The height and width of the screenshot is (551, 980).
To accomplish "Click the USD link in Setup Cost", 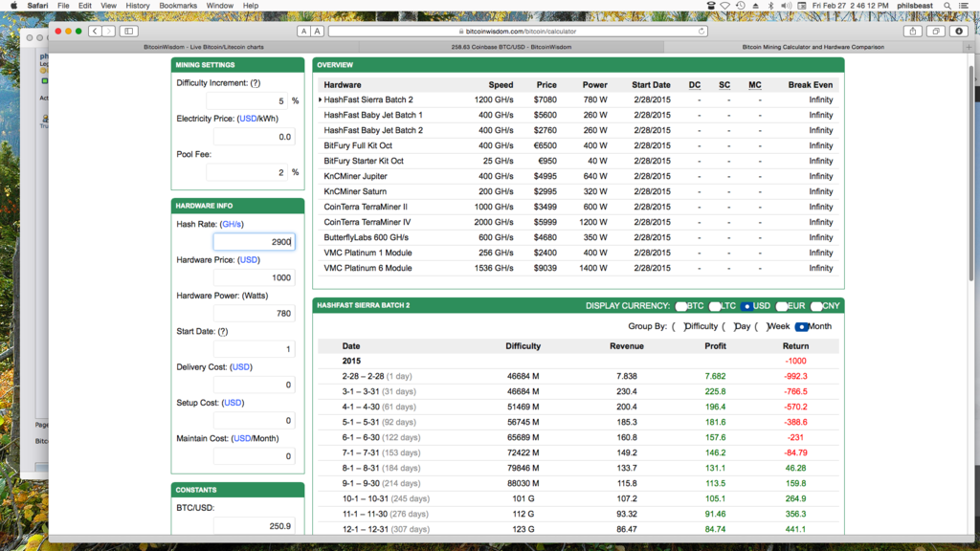I will 233,403.
